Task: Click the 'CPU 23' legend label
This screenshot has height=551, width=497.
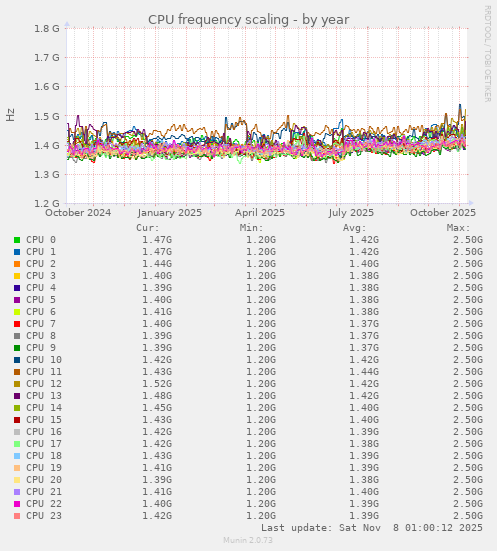Action: 44,516
